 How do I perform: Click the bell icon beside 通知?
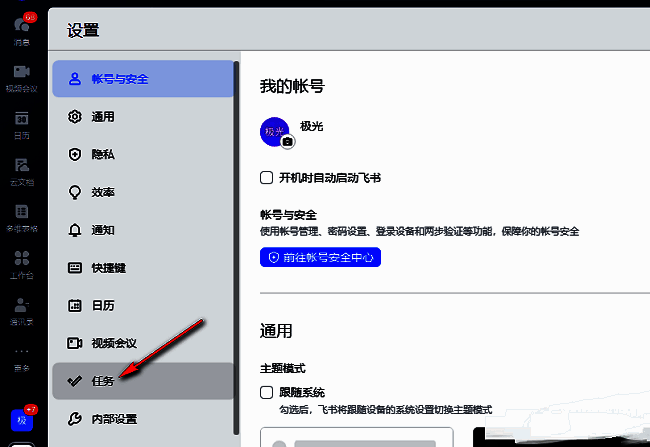pyautogui.click(x=75, y=230)
